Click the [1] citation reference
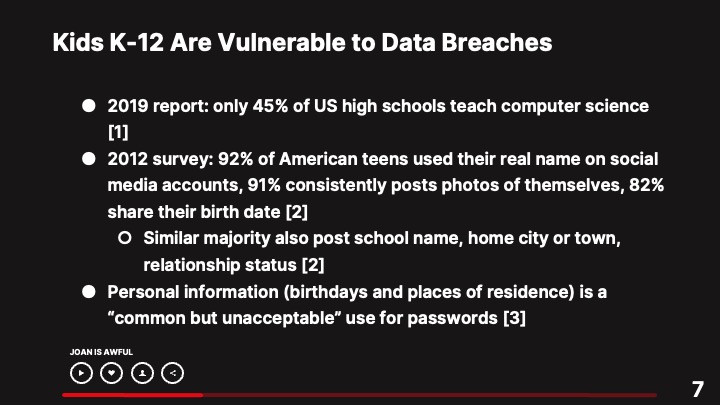 pyautogui.click(x=119, y=131)
